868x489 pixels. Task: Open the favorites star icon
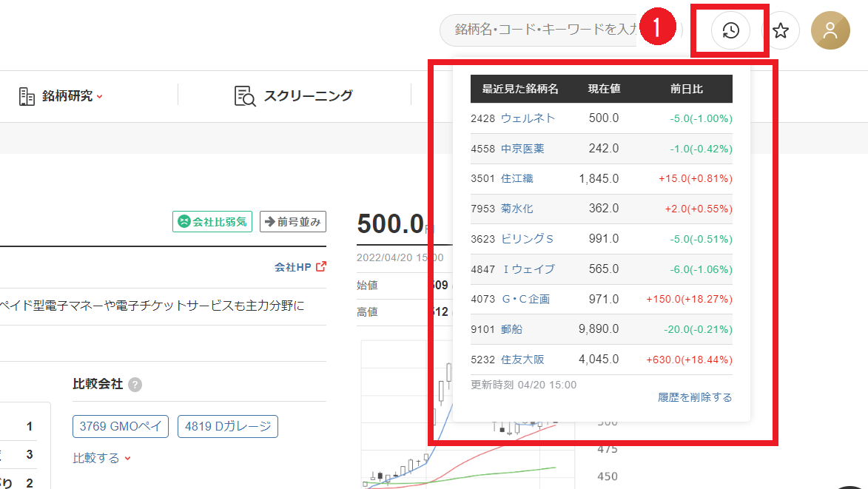click(x=781, y=30)
